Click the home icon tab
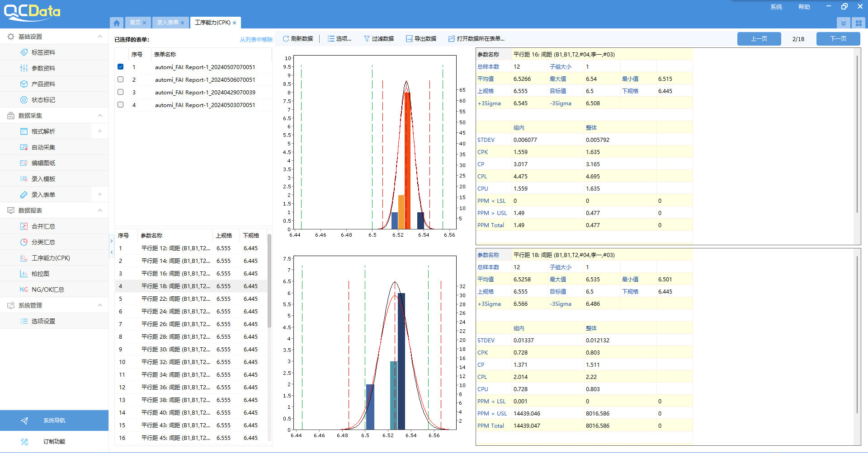The width and height of the screenshot is (868, 453). pyautogui.click(x=117, y=23)
